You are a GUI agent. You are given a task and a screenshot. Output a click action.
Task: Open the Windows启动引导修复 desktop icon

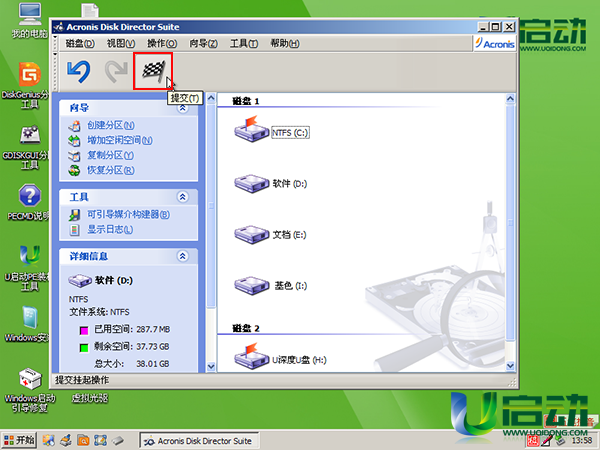[x=29, y=379]
